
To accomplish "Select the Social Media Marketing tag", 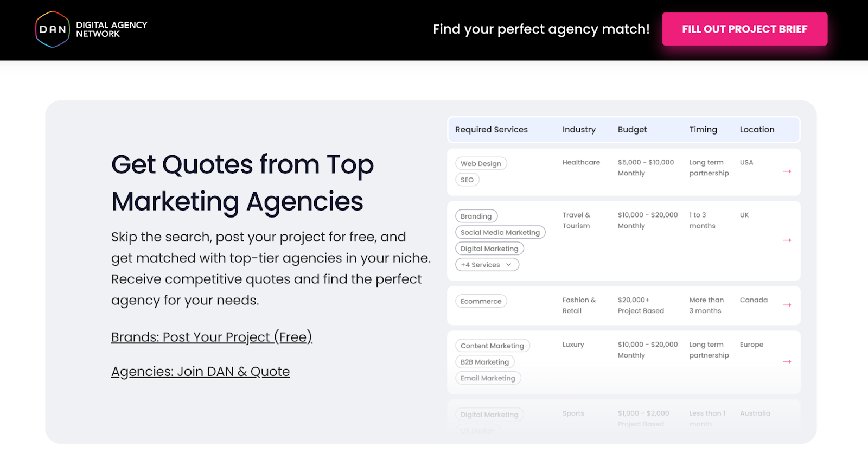I will [x=500, y=233].
